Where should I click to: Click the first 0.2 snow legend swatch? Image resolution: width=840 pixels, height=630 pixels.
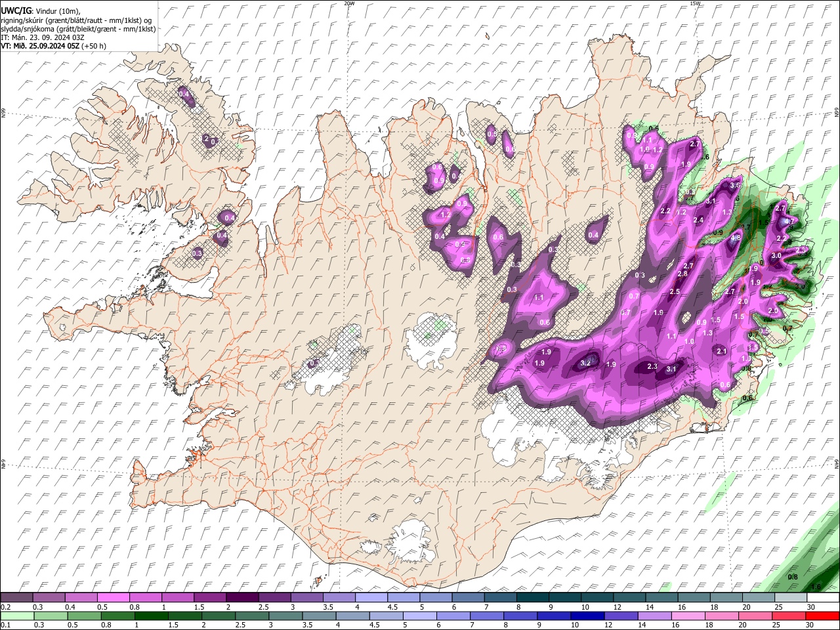click(x=16, y=598)
